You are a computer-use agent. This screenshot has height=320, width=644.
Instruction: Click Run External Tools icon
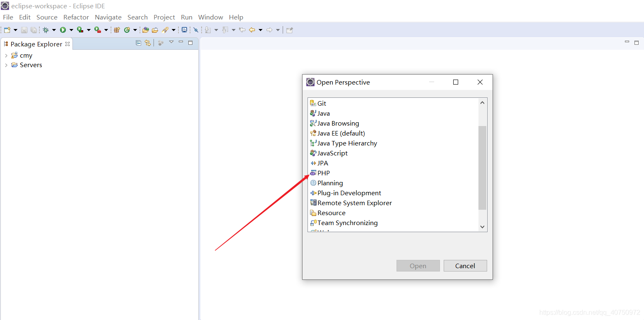(98, 30)
